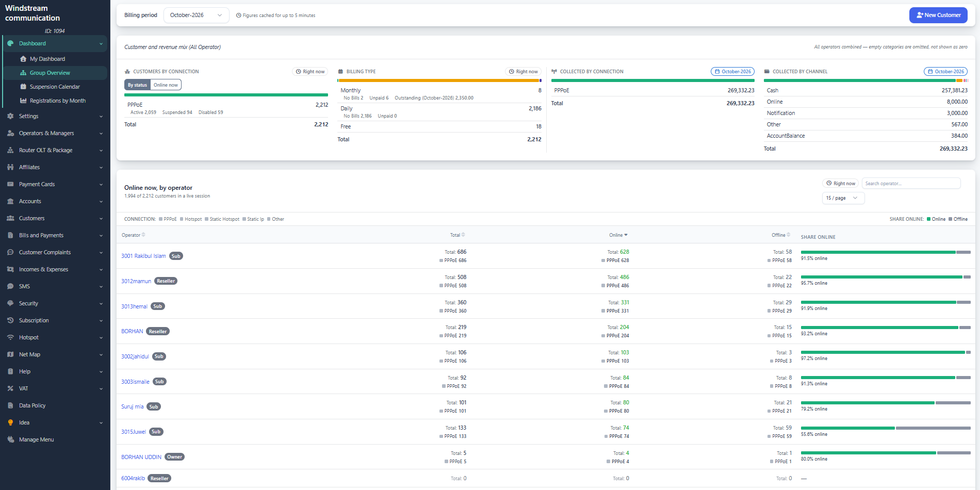Toggle Customers view to Online now
This screenshot has height=490, width=980.
[x=166, y=85]
